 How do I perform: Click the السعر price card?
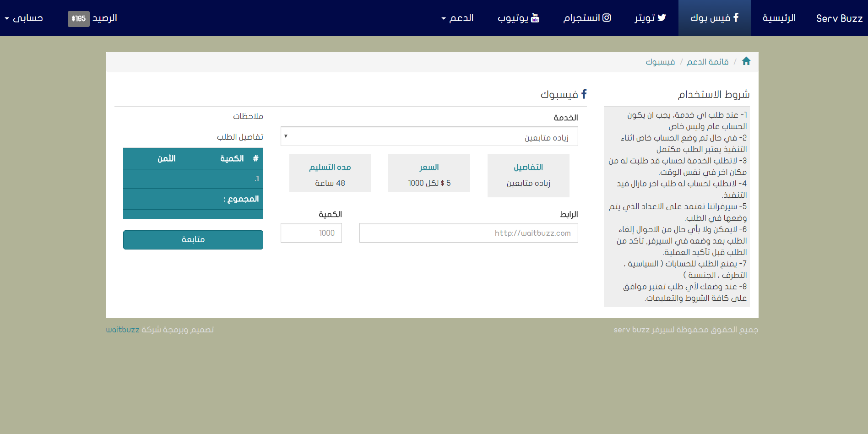(429, 173)
